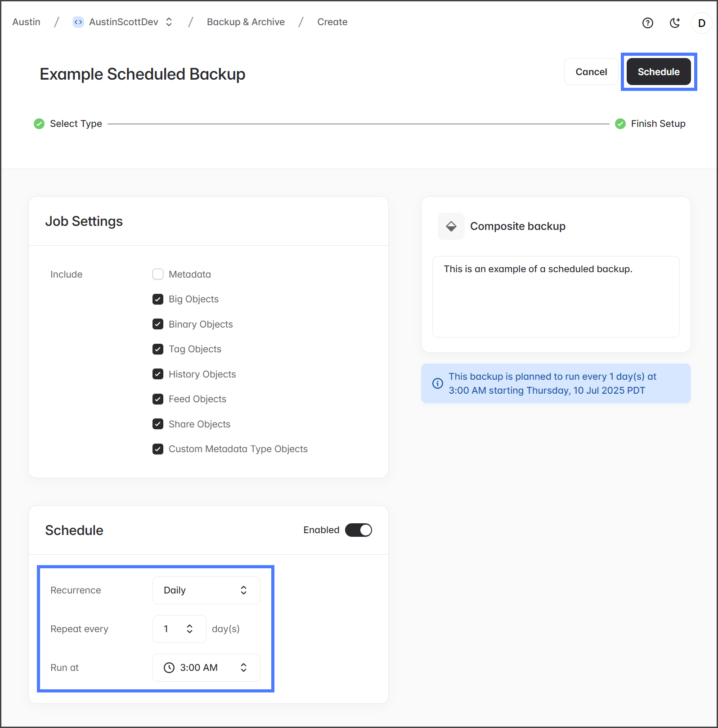Enable the Metadata checkbox
The width and height of the screenshot is (718, 728).
158,274
